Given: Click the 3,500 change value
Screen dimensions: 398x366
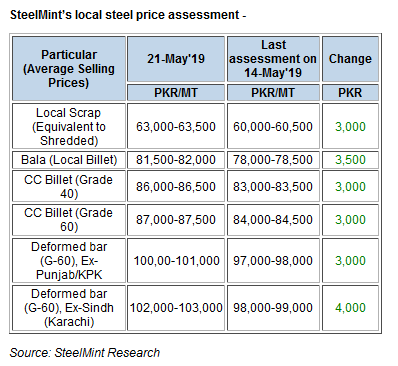Looking at the screenshot, I should coord(350,160).
